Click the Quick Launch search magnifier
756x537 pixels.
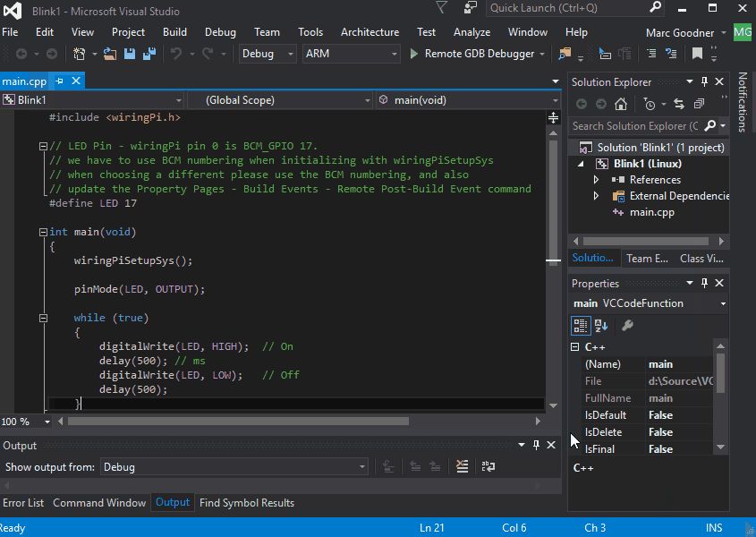(655, 7)
